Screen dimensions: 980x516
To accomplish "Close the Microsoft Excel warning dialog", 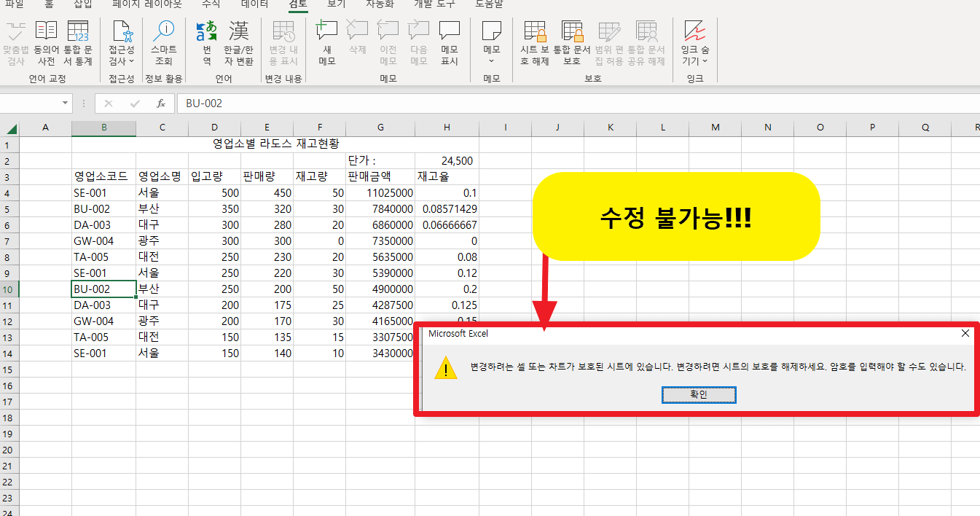I will [965, 333].
